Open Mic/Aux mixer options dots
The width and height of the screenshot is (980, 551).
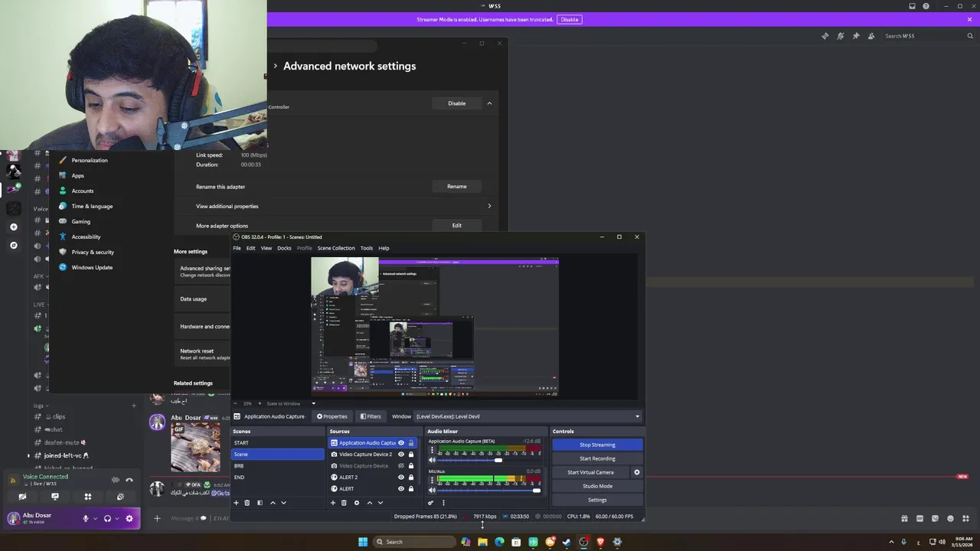coord(432,481)
